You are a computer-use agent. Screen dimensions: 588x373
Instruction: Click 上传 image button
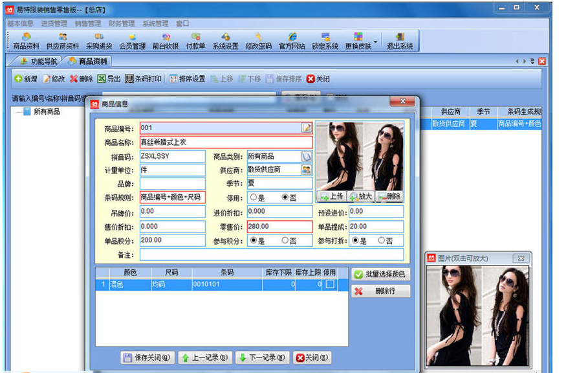(331, 196)
